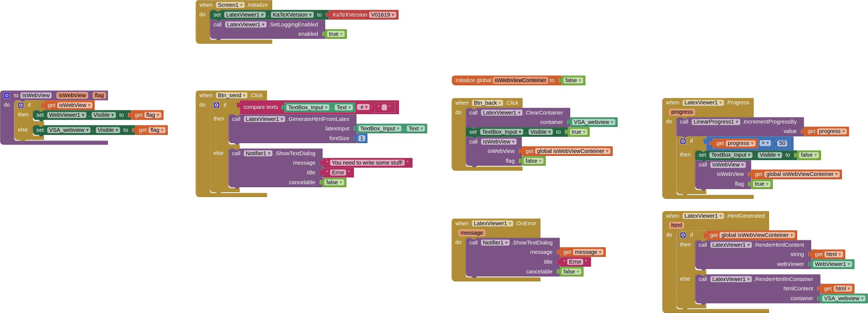
Task: Open the greater-than operator dropdown in progress comparison
Action: coord(765,143)
